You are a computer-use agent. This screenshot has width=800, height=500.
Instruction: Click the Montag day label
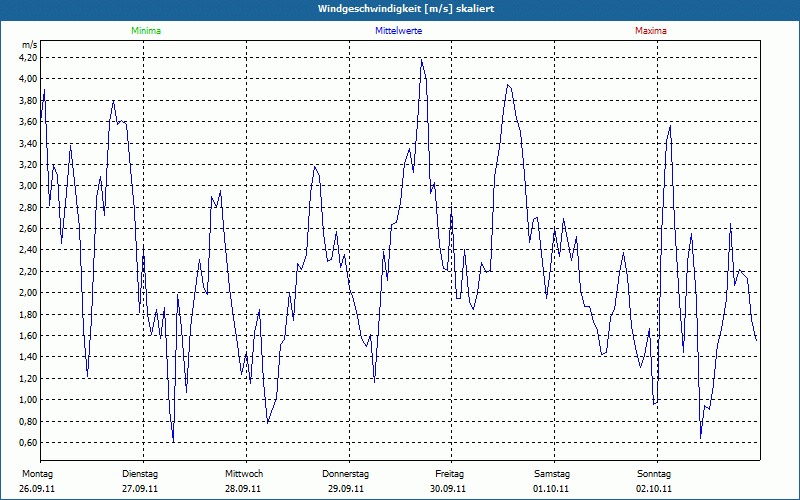coord(37,474)
